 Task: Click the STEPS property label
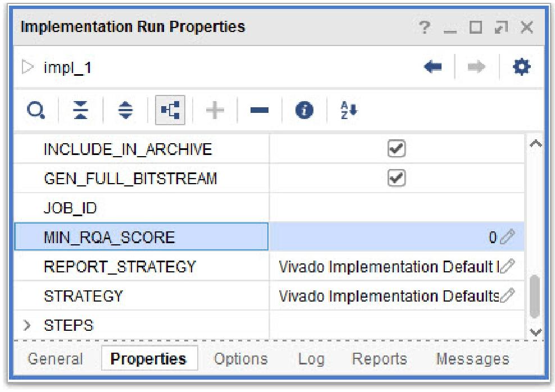[69, 325]
